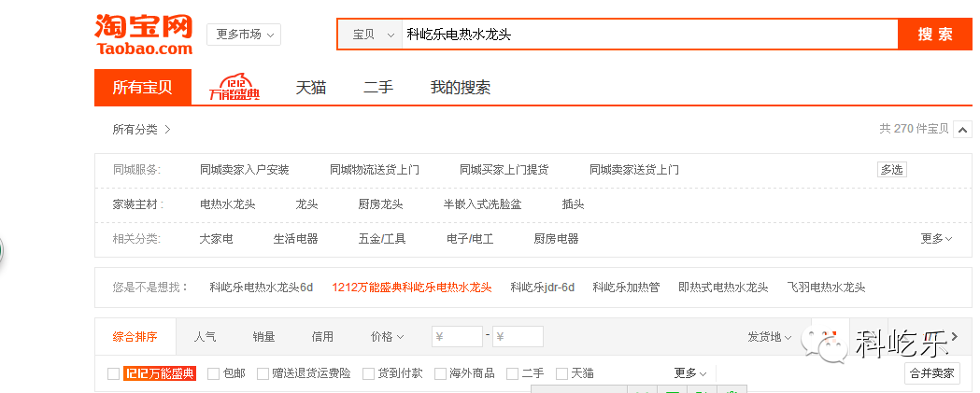Check the 包邮 checkbox
980x393 pixels.
214,373
